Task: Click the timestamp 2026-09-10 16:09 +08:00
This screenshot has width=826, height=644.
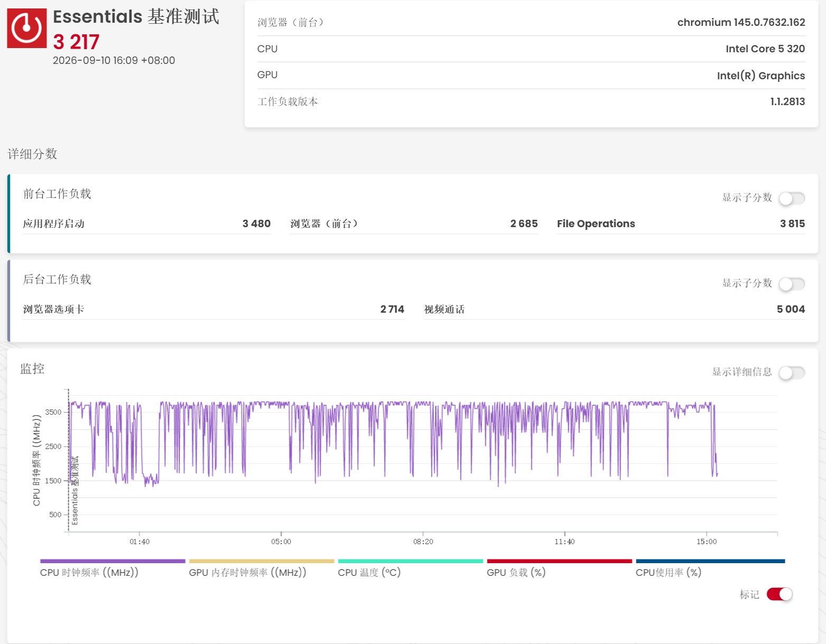Action: (x=114, y=60)
